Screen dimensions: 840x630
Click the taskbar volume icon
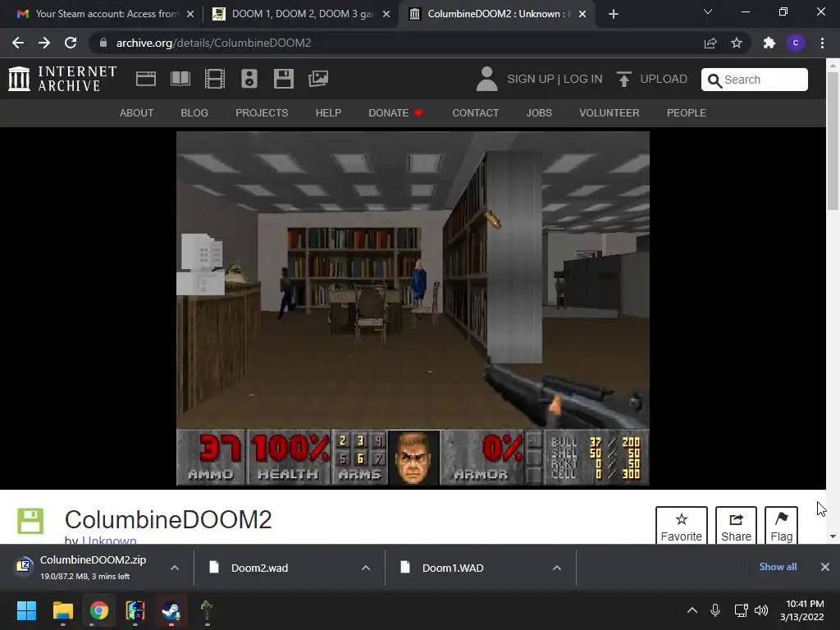(x=760, y=610)
